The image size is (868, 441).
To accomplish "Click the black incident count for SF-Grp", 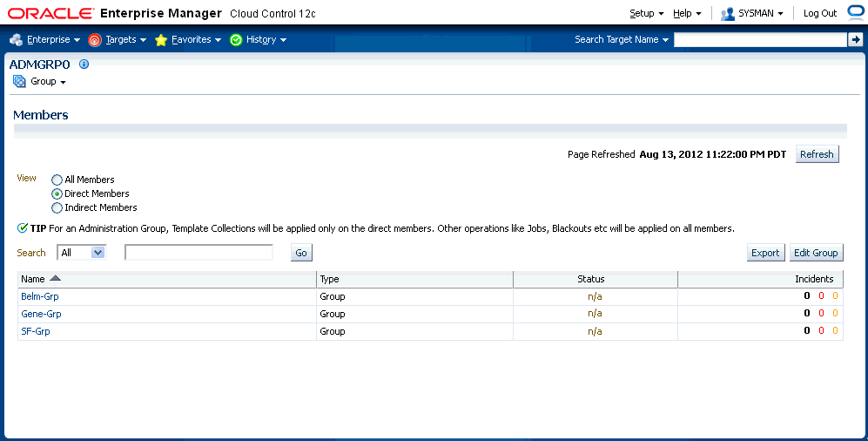I will coord(807,331).
